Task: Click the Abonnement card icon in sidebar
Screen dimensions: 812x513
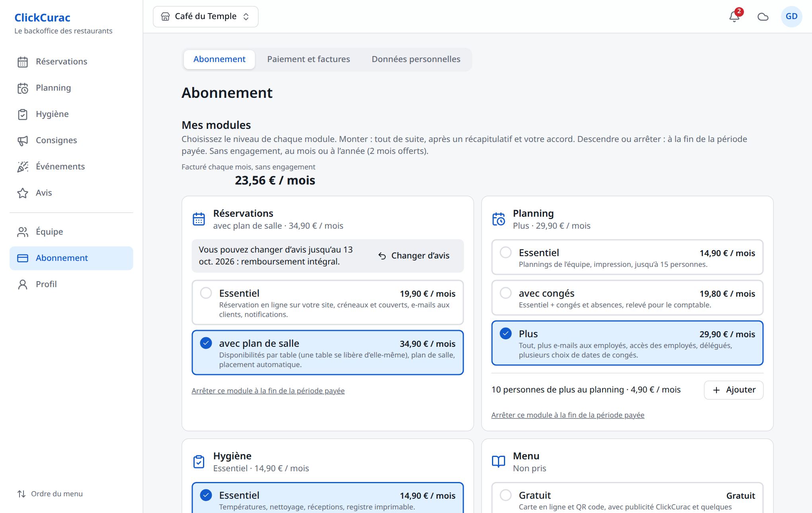Action: [23, 258]
